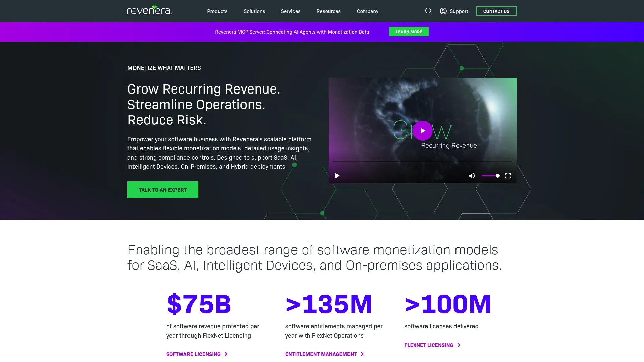Open the Company menu
The height and width of the screenshot is (362, 644).
coord(368,11)
